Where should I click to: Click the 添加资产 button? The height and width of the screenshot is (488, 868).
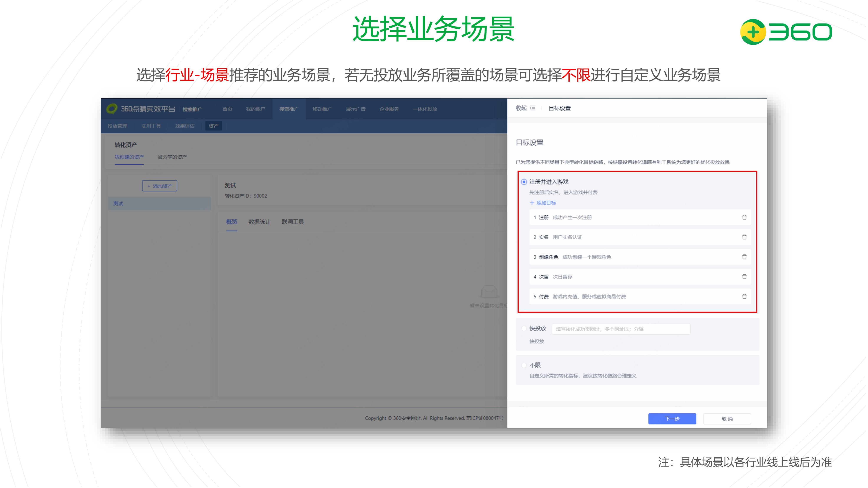pos(159,186)
